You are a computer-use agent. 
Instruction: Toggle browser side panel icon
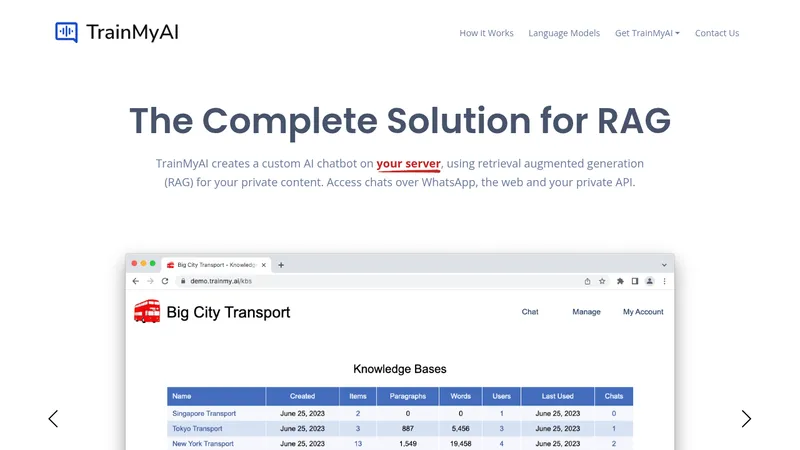click(635, 281)
